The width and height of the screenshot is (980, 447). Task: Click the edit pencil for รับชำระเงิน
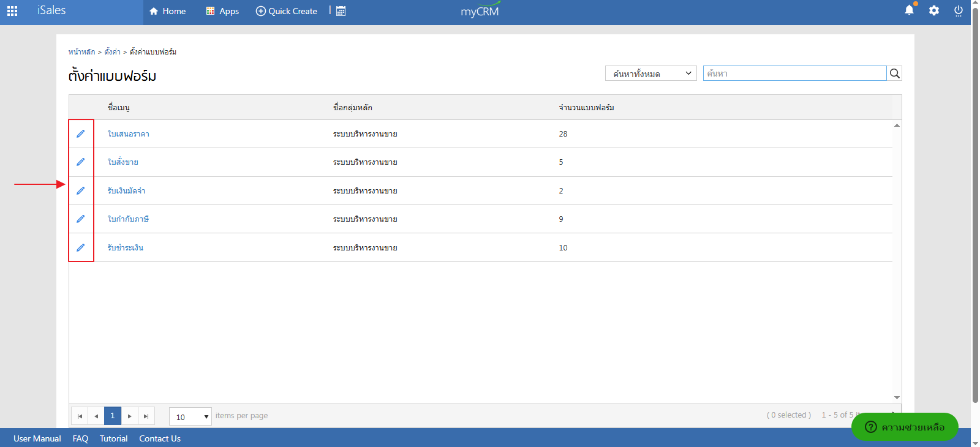pyautogui.click(x=80, y=247)
